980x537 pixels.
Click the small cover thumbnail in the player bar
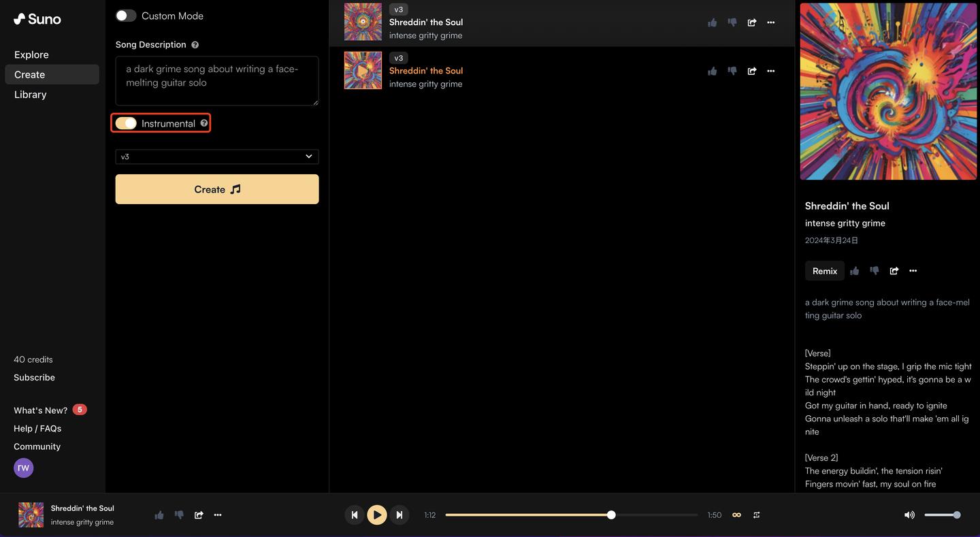click(x=31, y=515)
